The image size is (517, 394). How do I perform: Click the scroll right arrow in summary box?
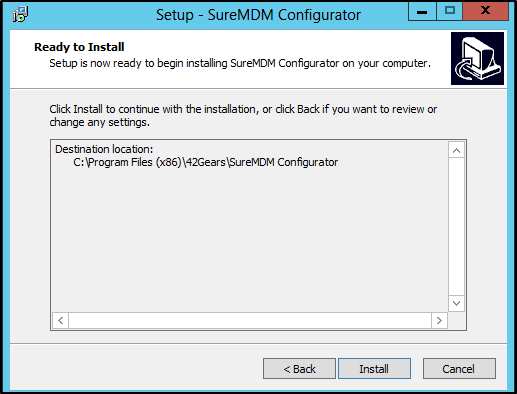pyautogui.click(x=439, y=320)
